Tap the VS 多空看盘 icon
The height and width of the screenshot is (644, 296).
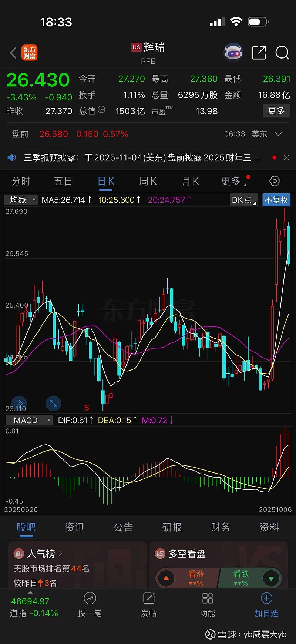click(x=160, y=554)
